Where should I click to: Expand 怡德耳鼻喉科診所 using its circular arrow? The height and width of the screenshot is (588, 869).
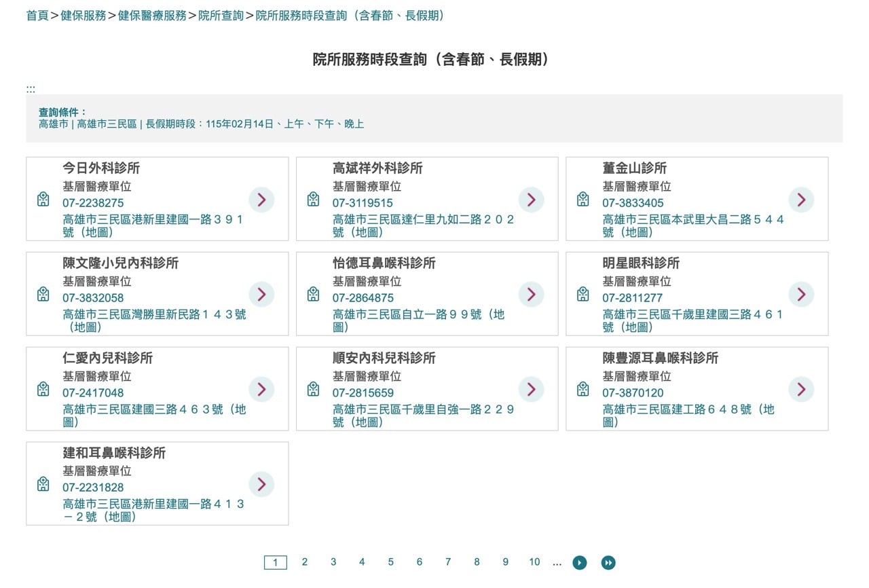530,295
